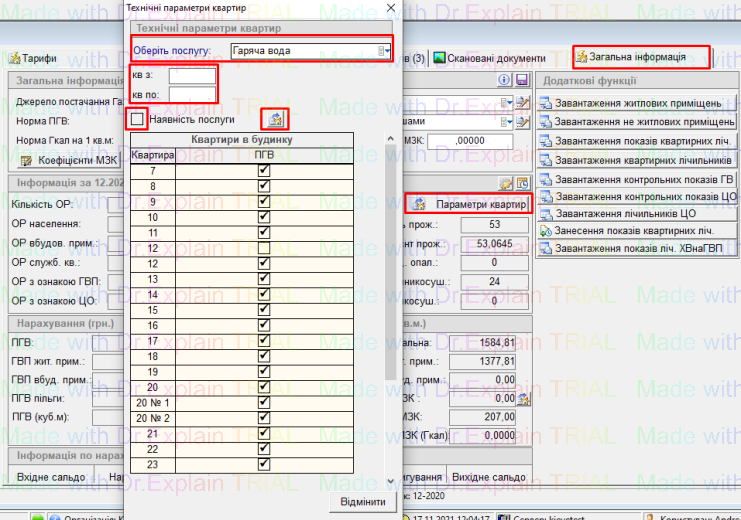Viewport: 741px width, 520px height.
Task: Uncheck ПГВ checkbox for apartment 7
Action: (x=264, y=171)
